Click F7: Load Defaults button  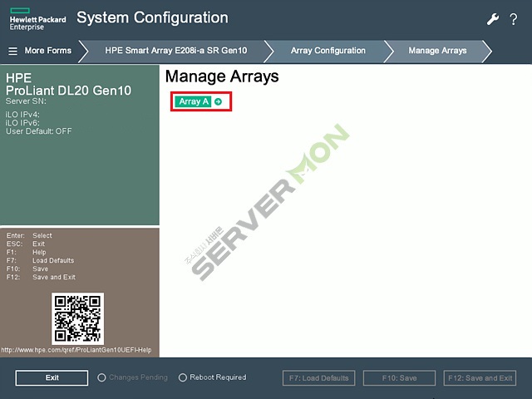tap(318, 378)
